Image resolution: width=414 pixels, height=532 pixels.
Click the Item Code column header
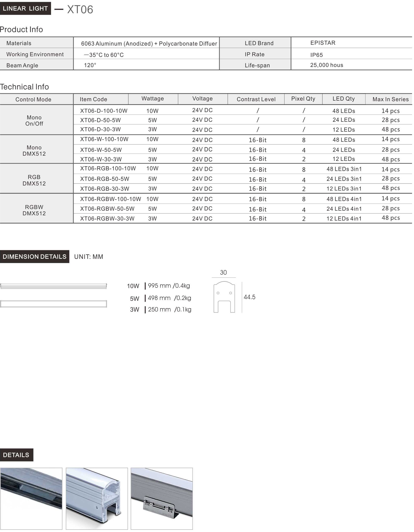point(93,99)
